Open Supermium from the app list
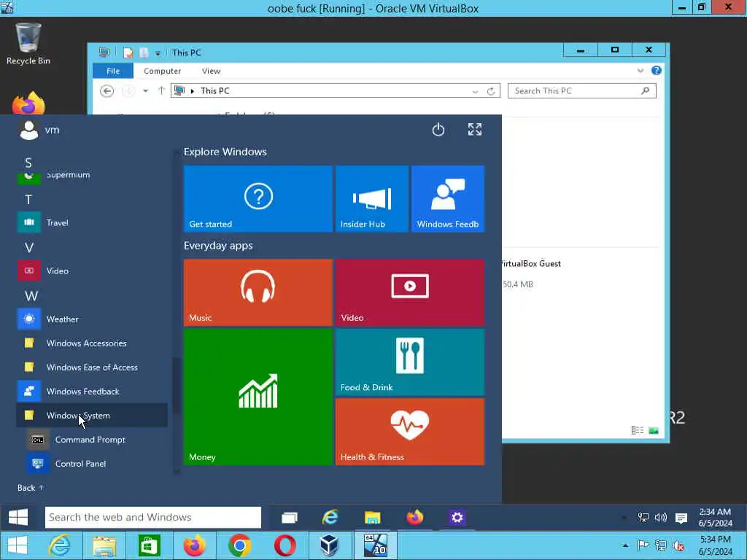The width and height of the screenshot is (747, 560). tap(93, 176)
